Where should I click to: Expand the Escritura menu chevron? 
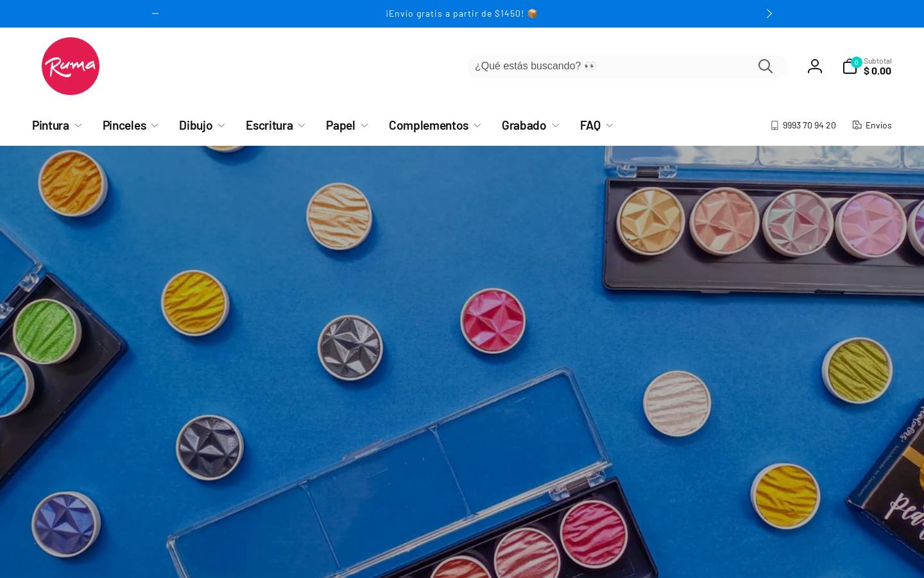click(302, 126)
